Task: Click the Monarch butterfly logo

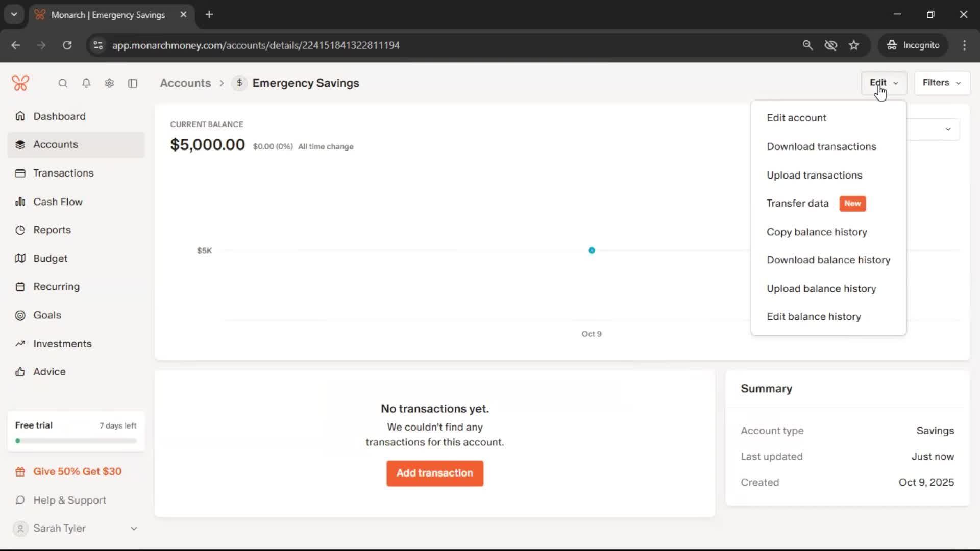Action: (20, 83)
